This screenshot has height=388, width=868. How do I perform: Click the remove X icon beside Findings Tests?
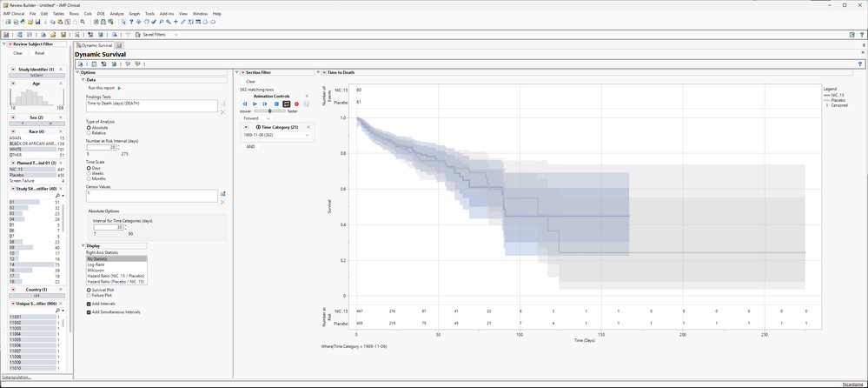223,112
